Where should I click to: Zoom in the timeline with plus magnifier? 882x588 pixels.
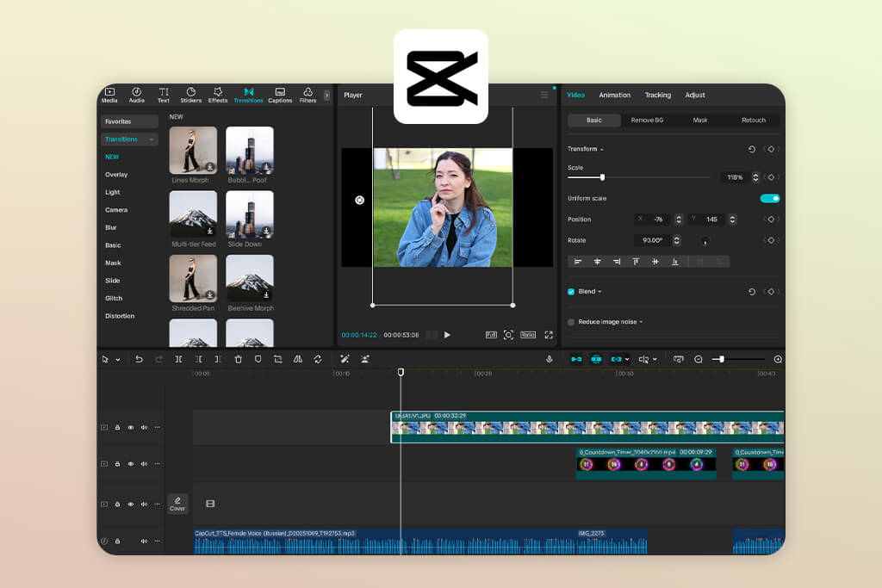(x=778, y=359)
